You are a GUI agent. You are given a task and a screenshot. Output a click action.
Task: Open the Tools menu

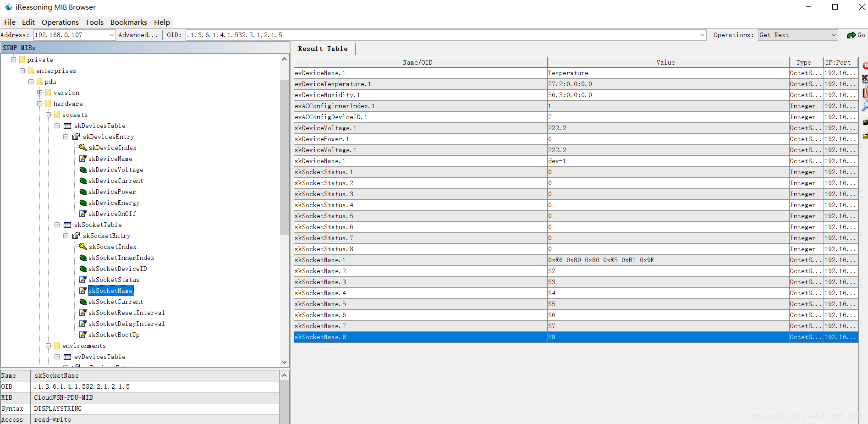pyautogui.click(x=94, y=22)
